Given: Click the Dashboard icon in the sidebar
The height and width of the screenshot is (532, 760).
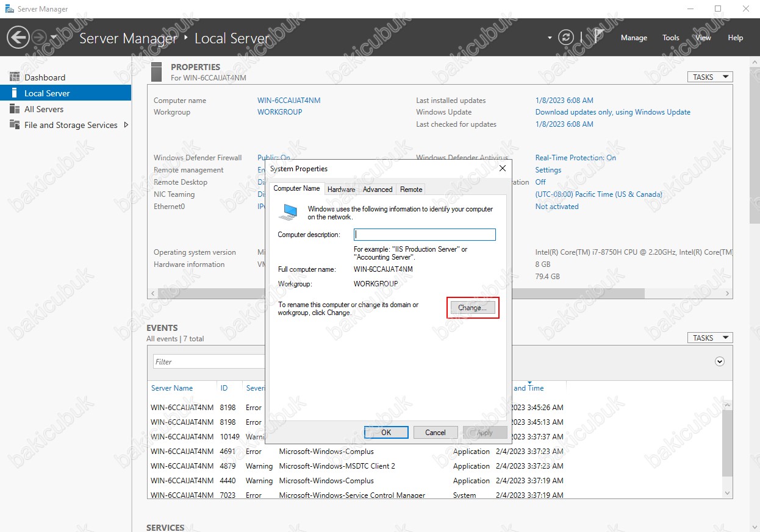Looking at the screenshot, I should [x=15, y=77].
